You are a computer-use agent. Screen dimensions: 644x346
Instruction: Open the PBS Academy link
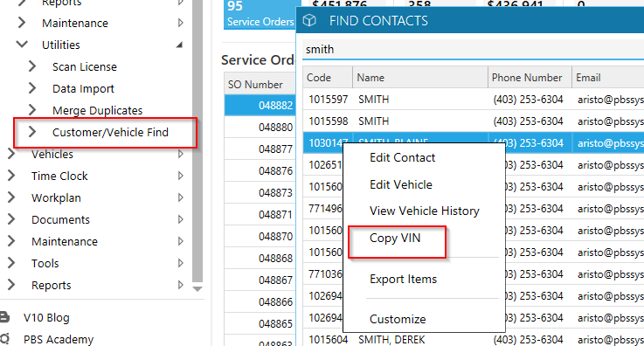[x=59, y=339]
